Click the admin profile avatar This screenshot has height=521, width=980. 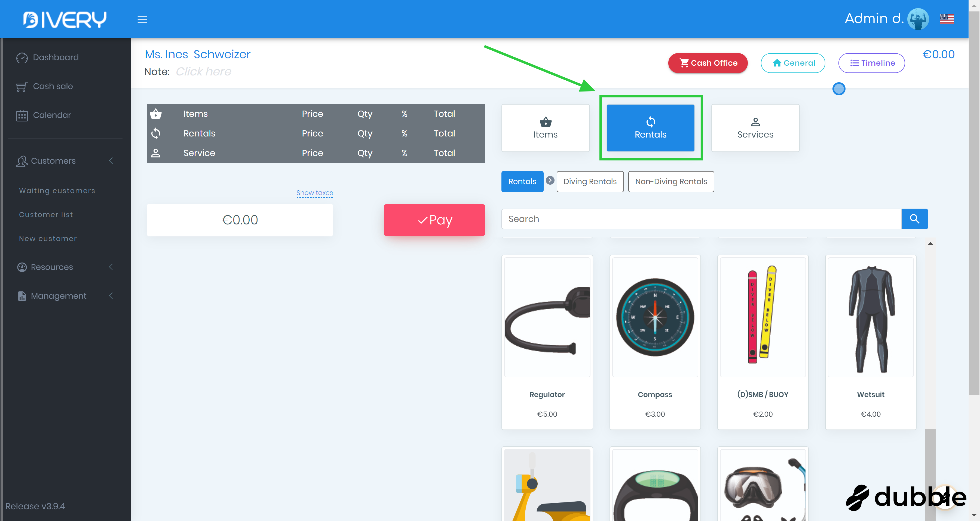(918, 19)
